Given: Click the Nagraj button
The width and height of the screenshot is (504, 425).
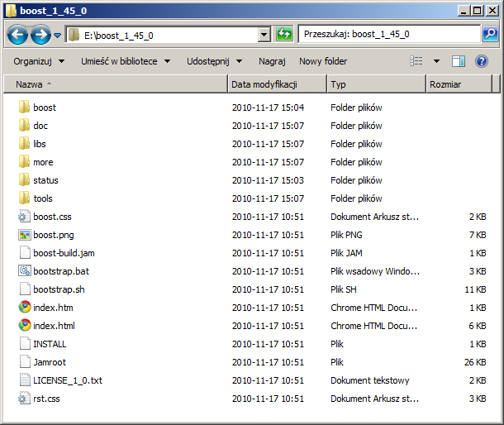Looking at the screenshot, I should [x=272, y=61].
